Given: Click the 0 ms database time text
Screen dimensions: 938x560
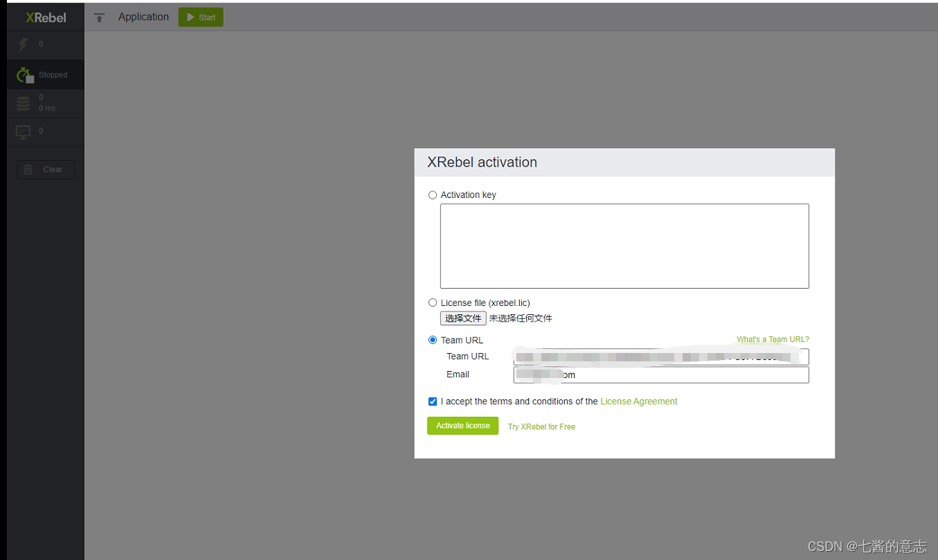Looking at the screenshot, I should [x=47, y=109].
